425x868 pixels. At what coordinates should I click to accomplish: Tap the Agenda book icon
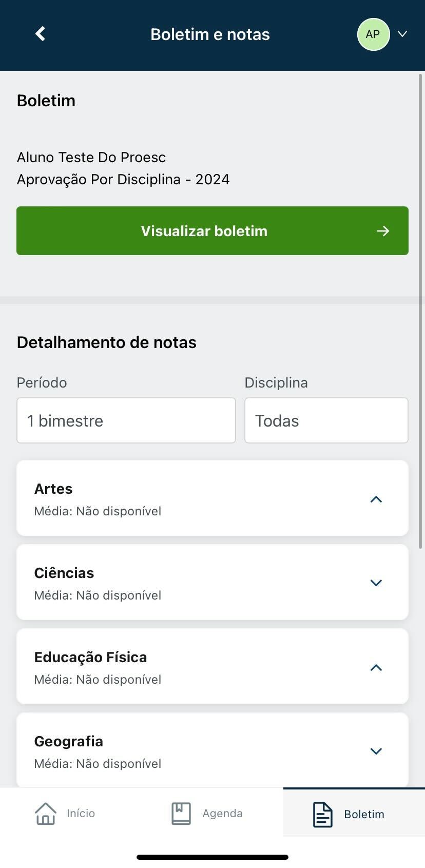point(181,814)
